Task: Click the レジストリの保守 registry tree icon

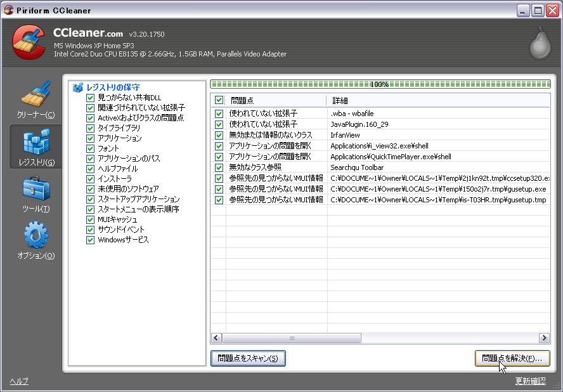Action: (77, 88)
